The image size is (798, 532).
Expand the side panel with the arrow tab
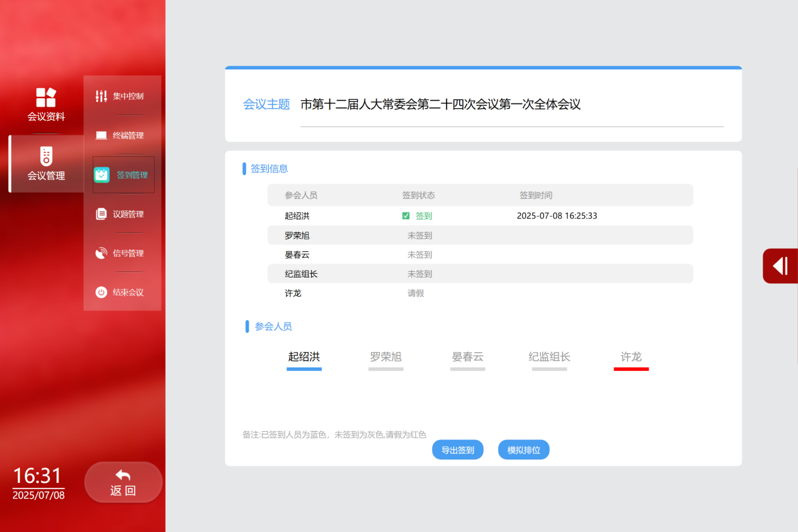coord(780,266)
